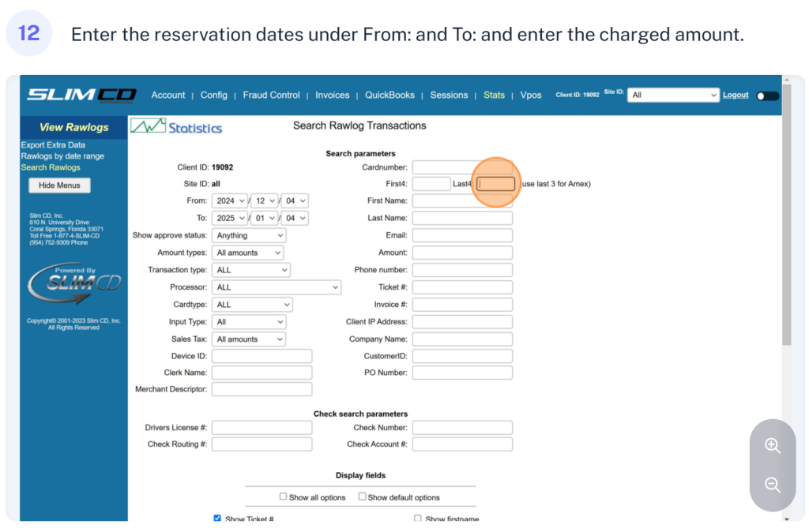This screenshot has height=532, width=809.
Task: Check the Show default options checkbox
Action: click(x=363, y=496)
